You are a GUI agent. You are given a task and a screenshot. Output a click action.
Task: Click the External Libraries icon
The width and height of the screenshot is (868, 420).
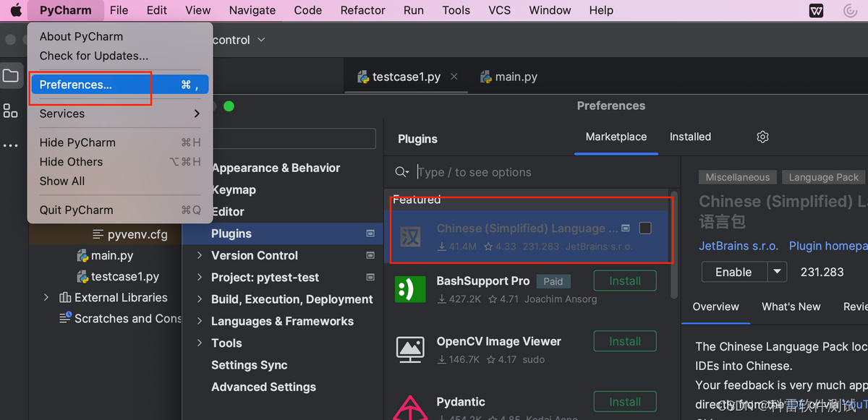click(65, 297)
